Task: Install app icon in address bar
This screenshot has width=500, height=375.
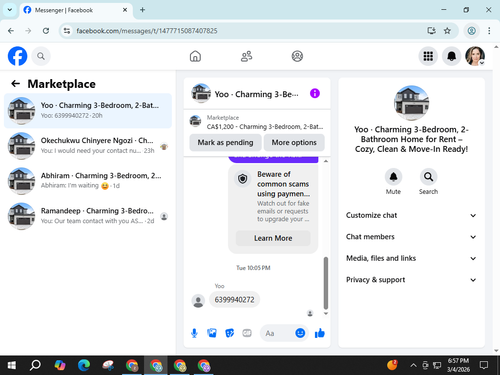Action: tap(431, 31)
